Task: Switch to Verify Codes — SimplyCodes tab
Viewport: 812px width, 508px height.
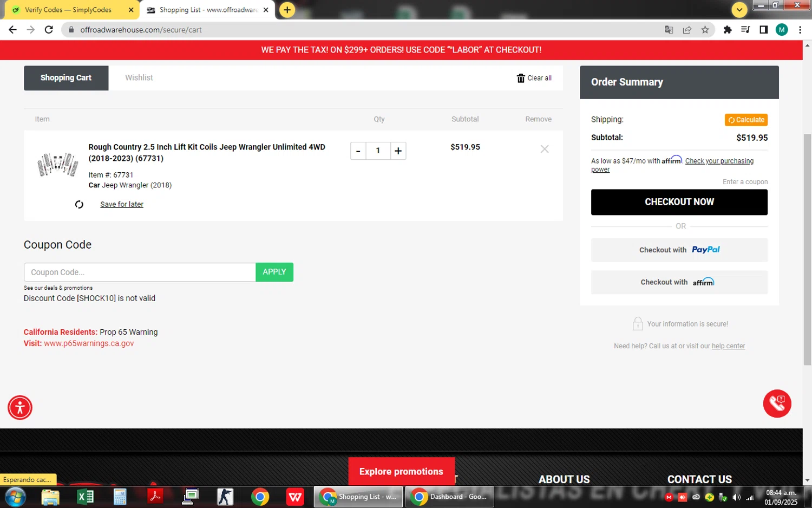Action: [68, 10]
